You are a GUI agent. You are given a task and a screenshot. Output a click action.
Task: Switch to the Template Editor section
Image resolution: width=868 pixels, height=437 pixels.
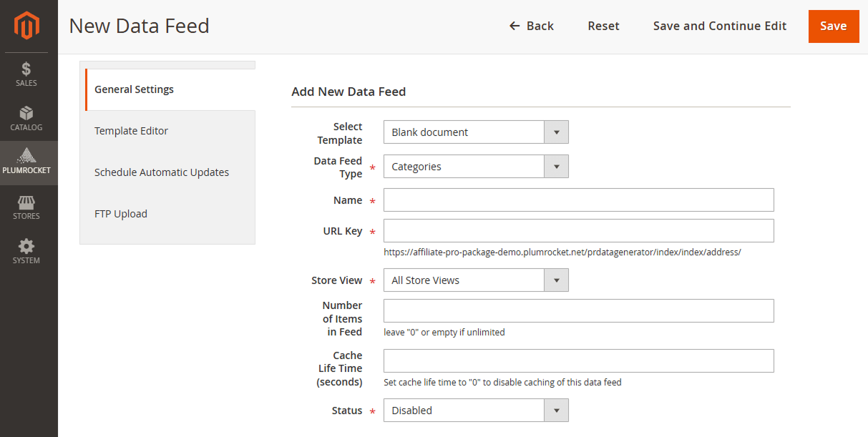(x=131, y=130)
